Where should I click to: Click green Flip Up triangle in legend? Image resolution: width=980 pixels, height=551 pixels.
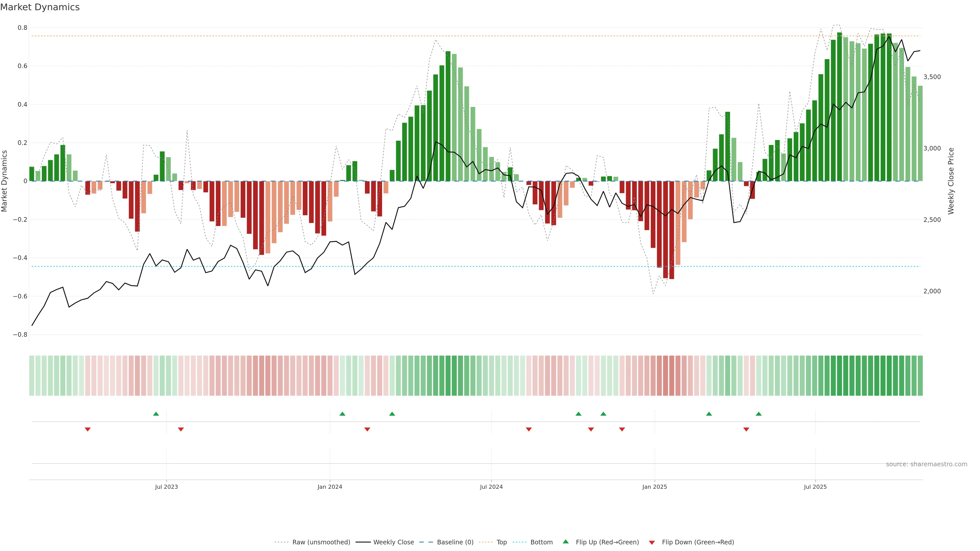click(x=566, y=542)
